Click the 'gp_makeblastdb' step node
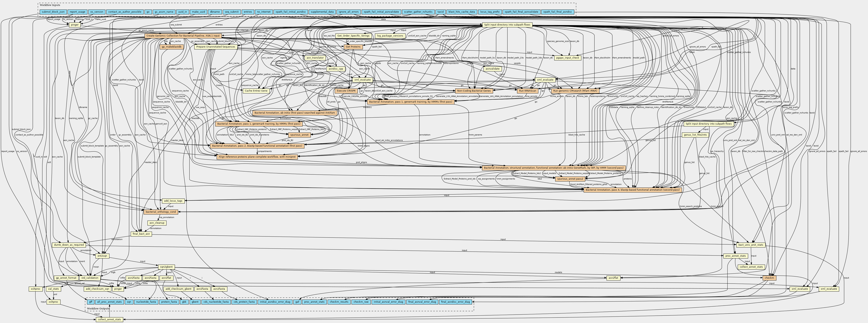This screenshot has width=868, height=323. pos(171,47)
